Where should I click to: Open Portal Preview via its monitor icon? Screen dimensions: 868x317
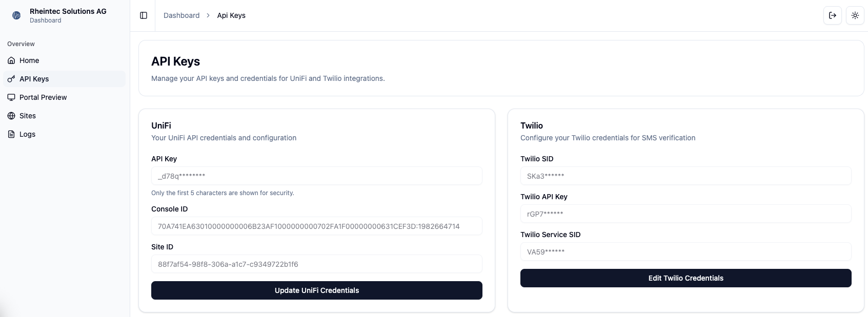tap(11, 97)
